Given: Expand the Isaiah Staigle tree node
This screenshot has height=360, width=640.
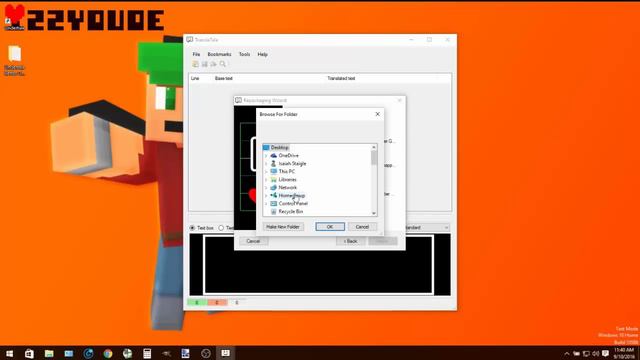Looking at the screenshot, I should click(266, 164).
